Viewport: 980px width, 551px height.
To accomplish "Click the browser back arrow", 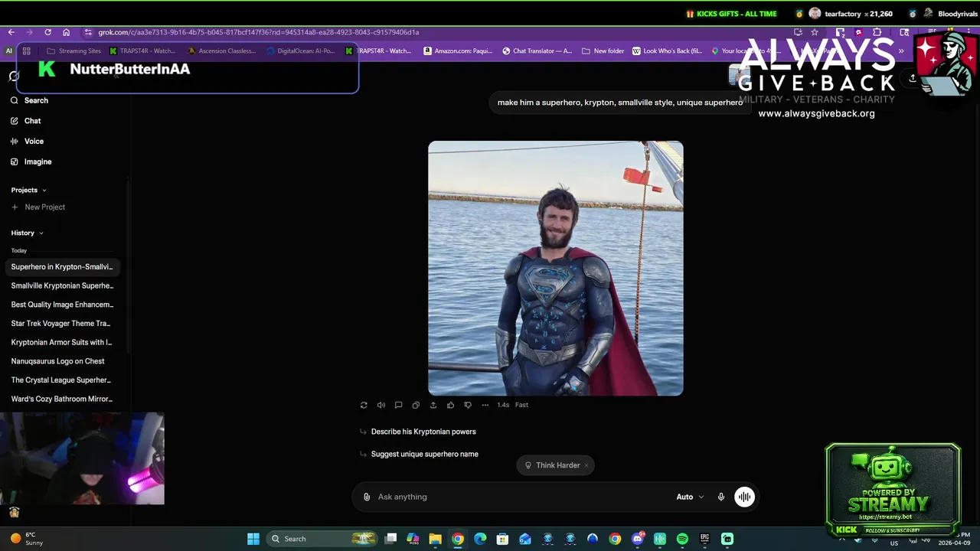I will point(11,32).
